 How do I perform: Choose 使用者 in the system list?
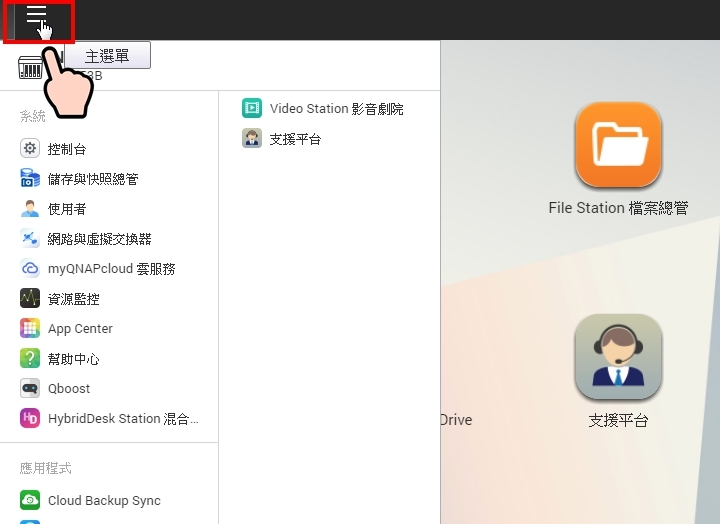67,209
